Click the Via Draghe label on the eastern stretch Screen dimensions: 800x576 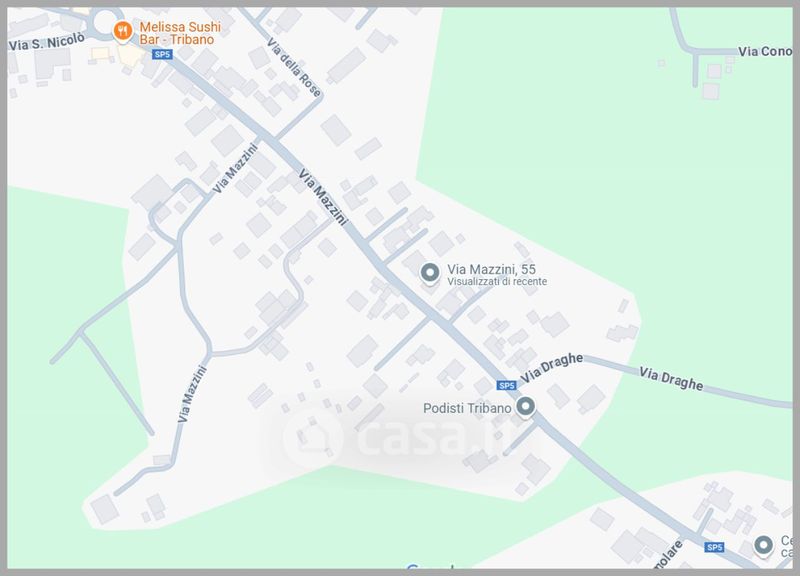tap(671, 379)
